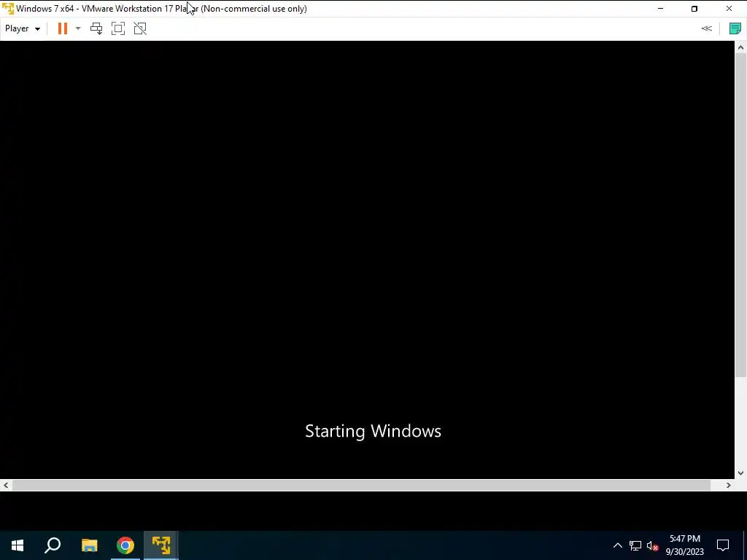This screenshot has width=747, height=560.
Task: Close the VMware Player window
Action: pyautogui.click(x=729, y=9)
